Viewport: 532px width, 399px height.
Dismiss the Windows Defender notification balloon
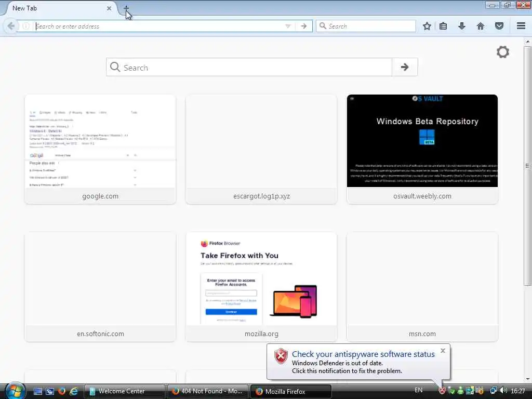(443, 351)
